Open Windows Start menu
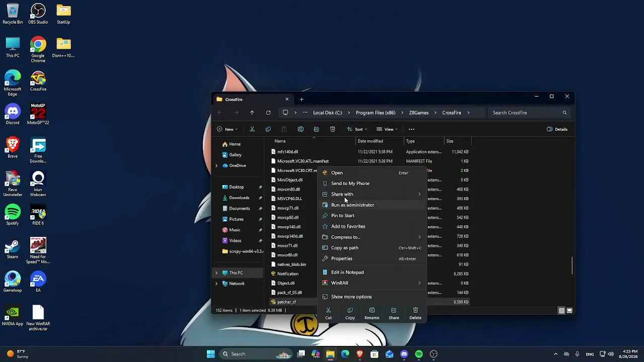The width and height of the screenshot is (644, 362). (x=211, y=354)
